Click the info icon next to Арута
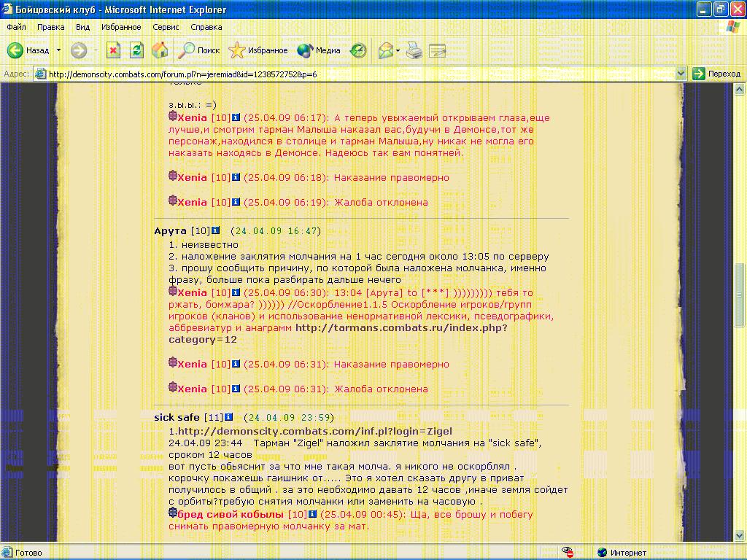Screen dimensions: 747x560 (215, 231)
